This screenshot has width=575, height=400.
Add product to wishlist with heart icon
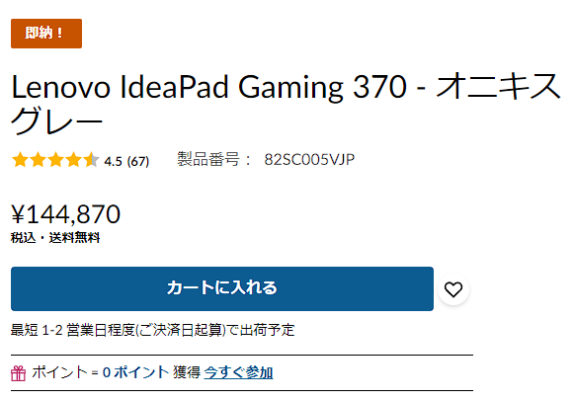[x=453, y=289]
